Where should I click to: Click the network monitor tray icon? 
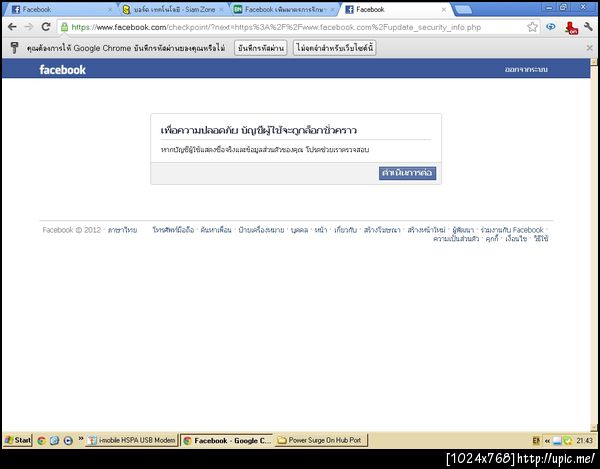point(557,441)
